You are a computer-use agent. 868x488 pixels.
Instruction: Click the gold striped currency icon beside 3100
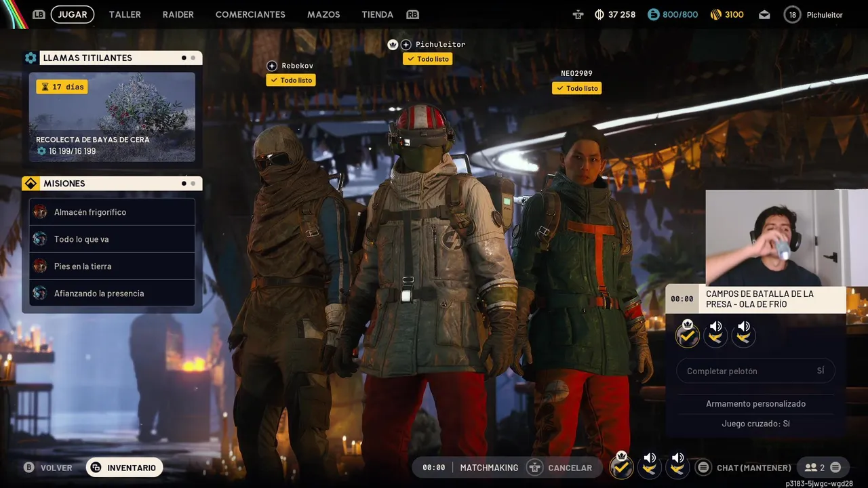(x=715, y=14)
